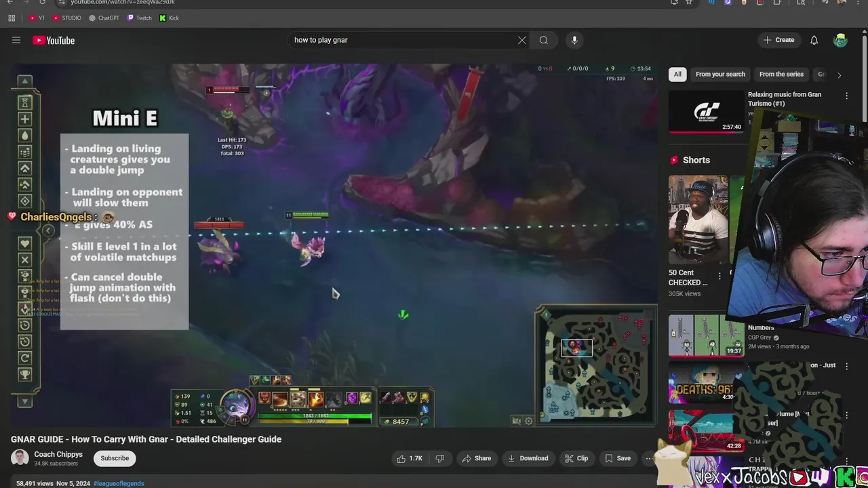Open the Coach Chippys channel name
The height and width of the screenshot is (488, 868).
[x=58, y=454]
